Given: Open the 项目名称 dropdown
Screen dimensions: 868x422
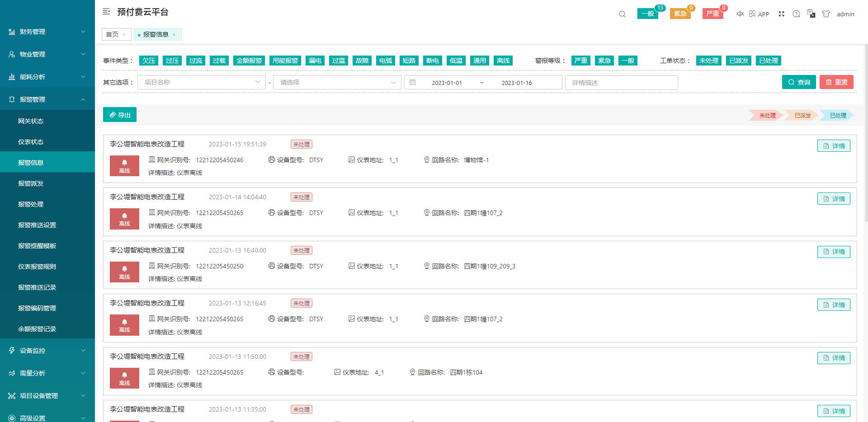Looking at the screenshot, I should [202, 82].
